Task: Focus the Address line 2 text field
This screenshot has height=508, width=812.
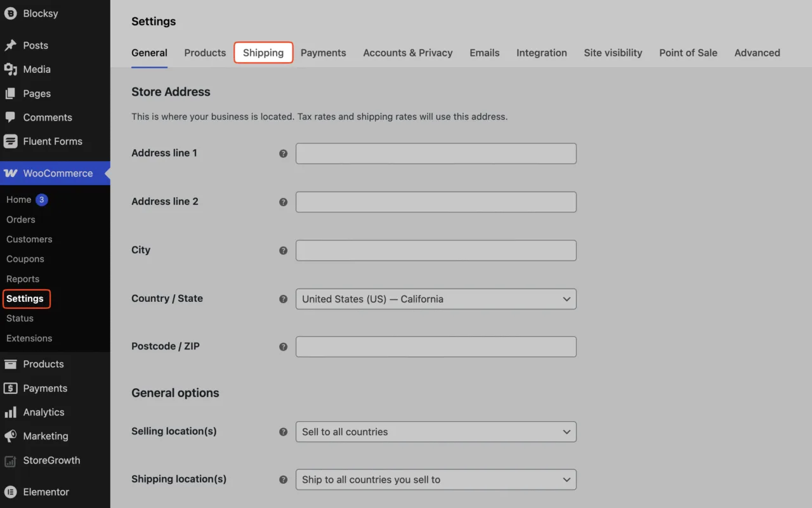Action: pos(436,202)
